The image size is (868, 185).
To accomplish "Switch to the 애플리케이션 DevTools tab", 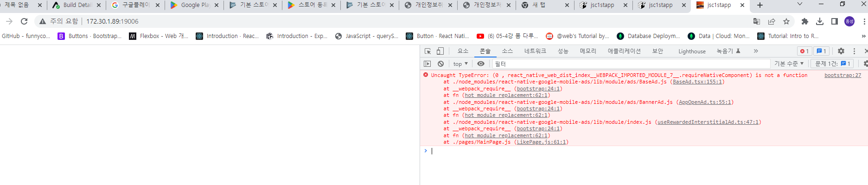I will [624, 51].
